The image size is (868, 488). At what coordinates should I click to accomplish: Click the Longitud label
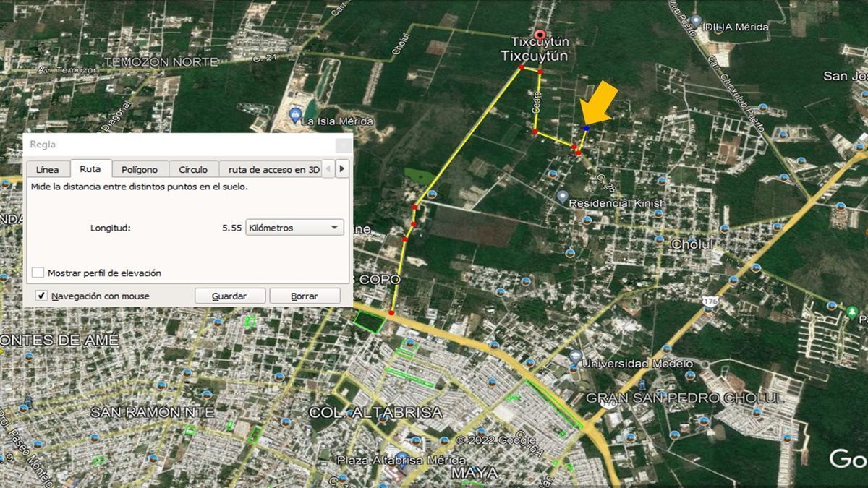click(x=110, y=228)
